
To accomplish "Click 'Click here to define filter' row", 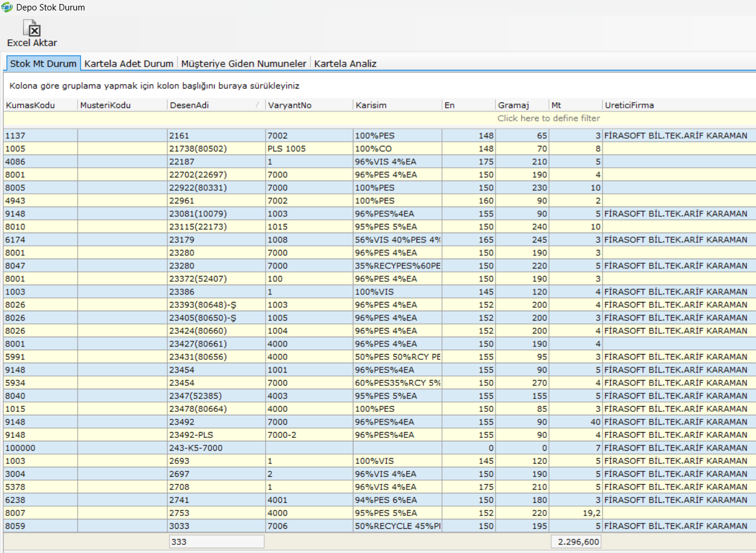I will [x=548, y=118].
